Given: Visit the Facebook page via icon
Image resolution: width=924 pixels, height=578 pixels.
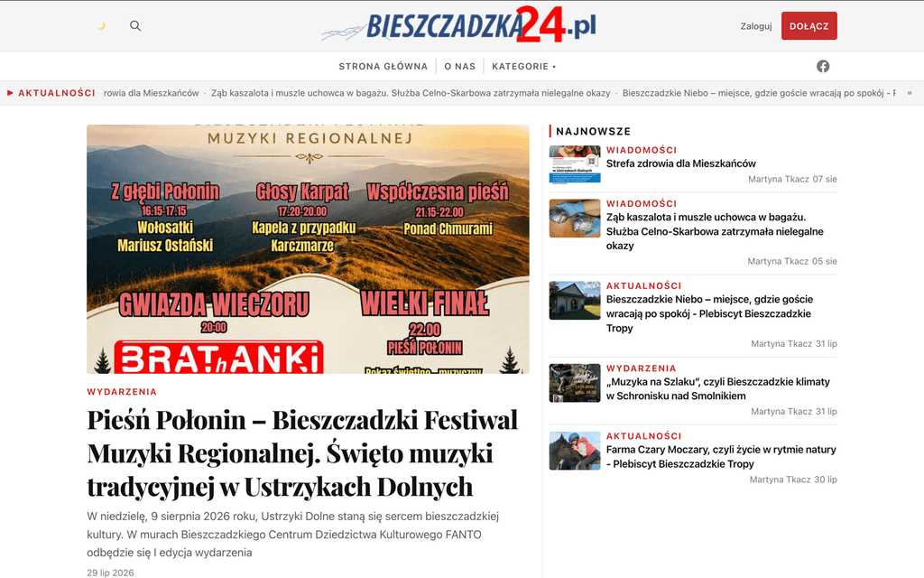Looking at the screenshot, I should (823, 67).
